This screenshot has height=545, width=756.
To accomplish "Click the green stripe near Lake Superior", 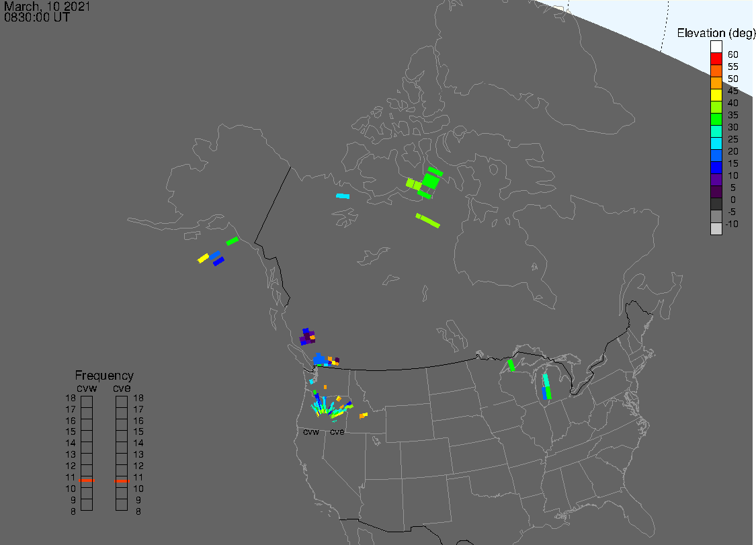I will [511, 365].
